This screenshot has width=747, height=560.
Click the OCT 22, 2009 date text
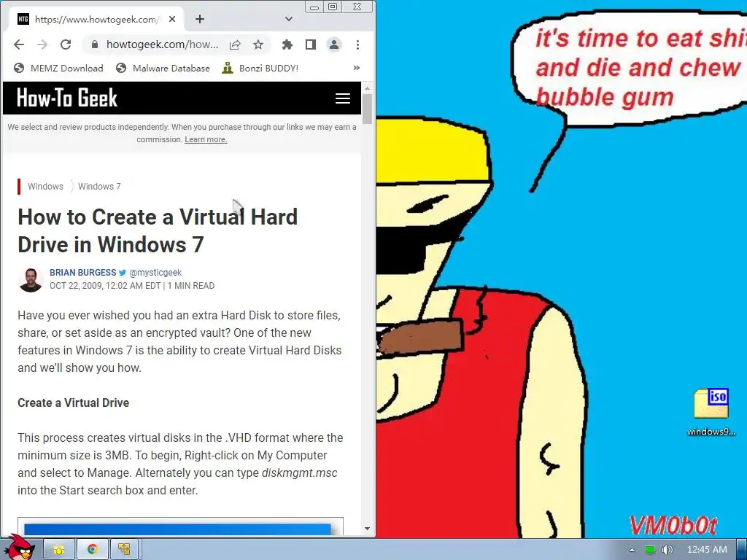(105, 286)
